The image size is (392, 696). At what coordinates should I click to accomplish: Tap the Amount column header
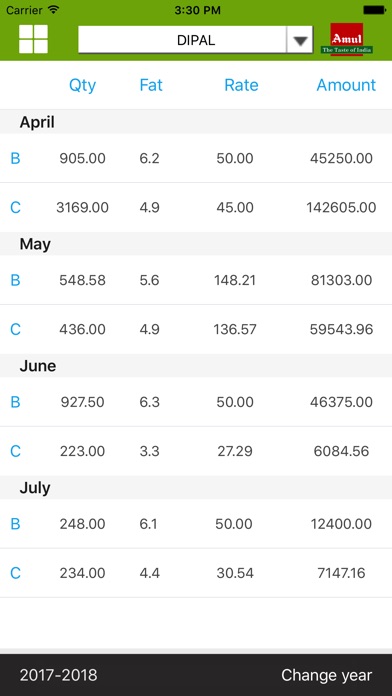(x=346, y=85)
